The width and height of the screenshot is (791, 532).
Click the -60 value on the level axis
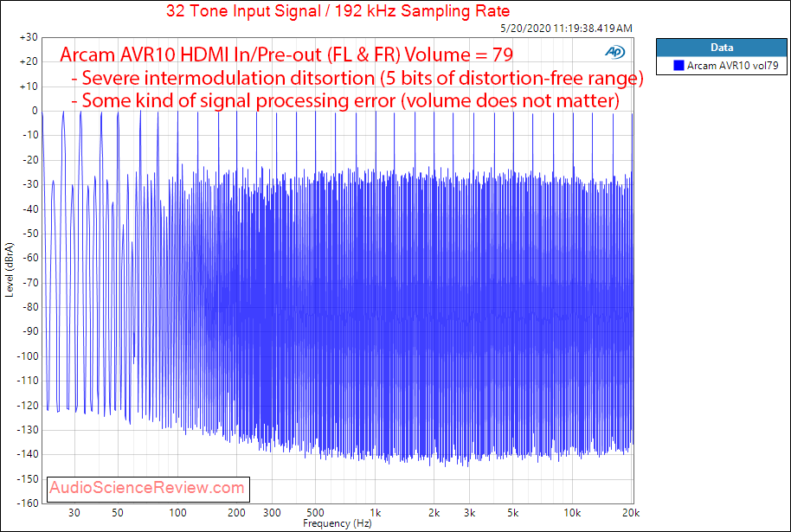(30, 258)
